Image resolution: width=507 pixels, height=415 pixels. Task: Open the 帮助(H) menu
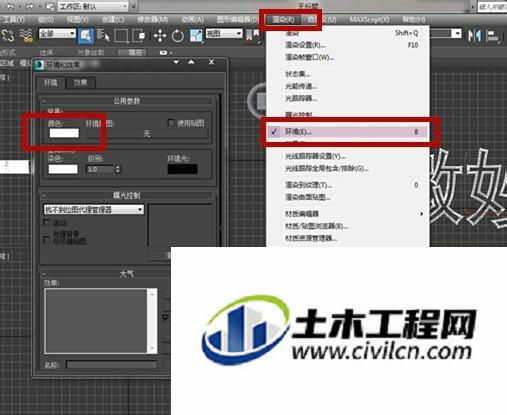click(x=414, y=20)
